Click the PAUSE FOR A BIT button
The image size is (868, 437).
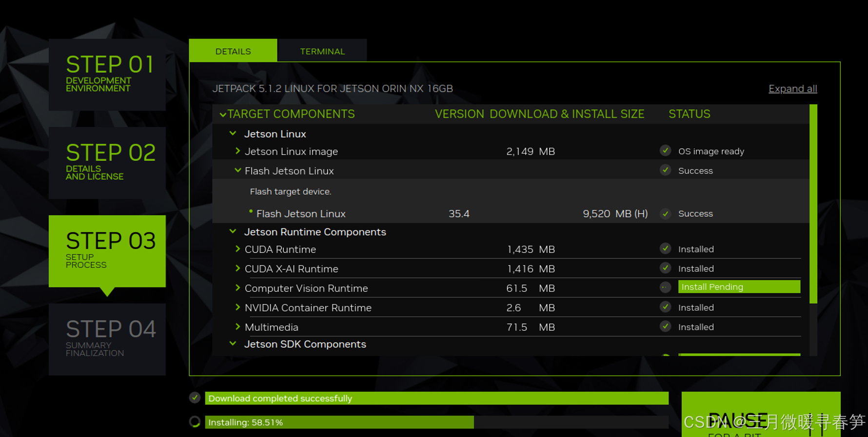click(761, 414)
